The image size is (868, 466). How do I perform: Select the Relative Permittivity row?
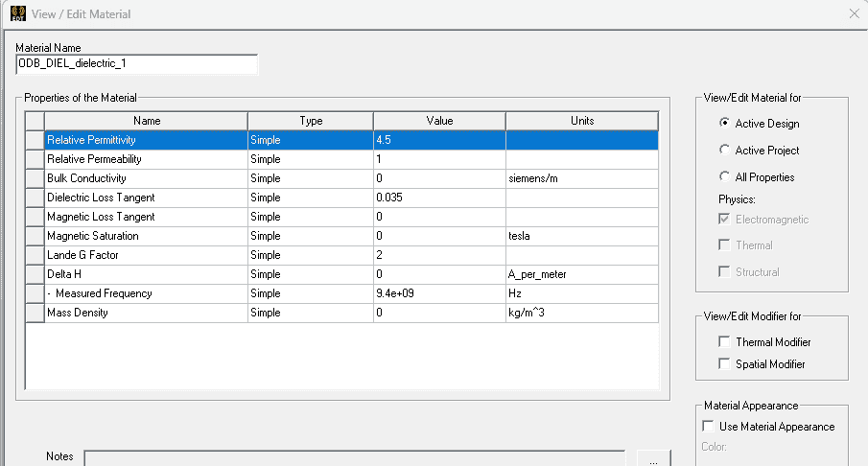coord(146,140)
